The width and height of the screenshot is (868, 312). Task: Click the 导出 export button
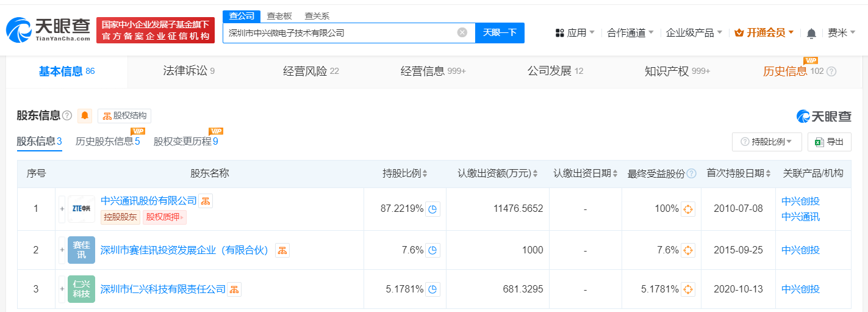829,142
